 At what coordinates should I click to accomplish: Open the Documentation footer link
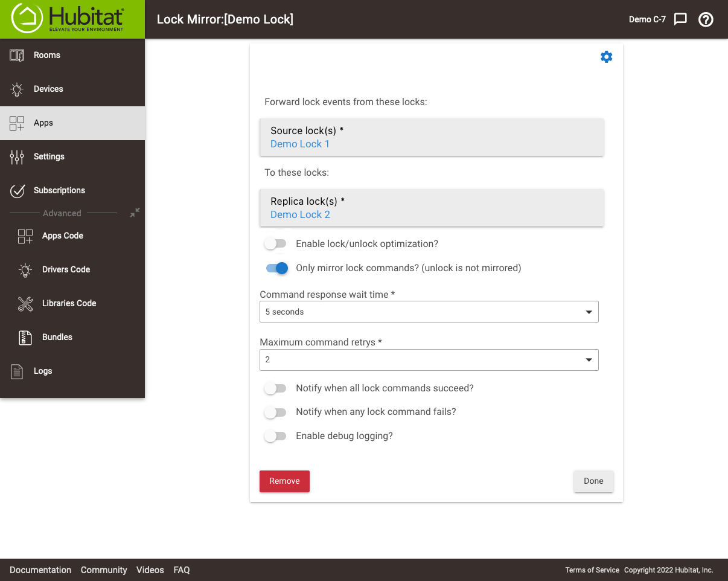40,570
